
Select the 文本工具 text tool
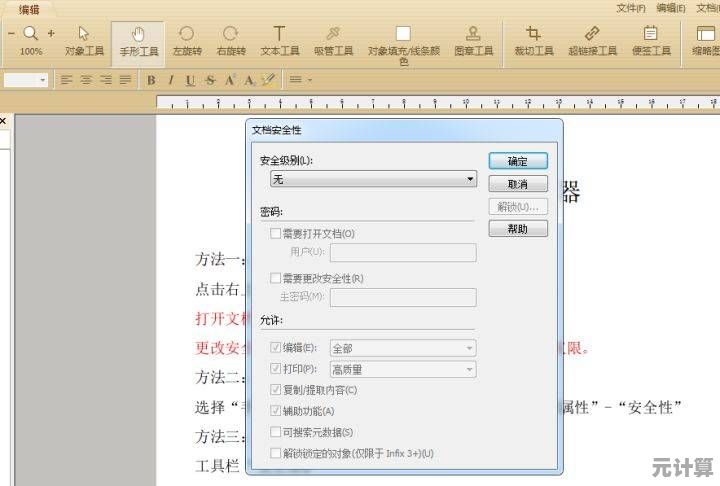(279, 40)
